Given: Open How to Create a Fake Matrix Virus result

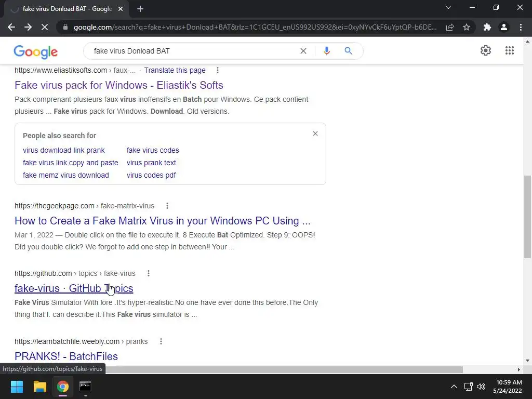Looking at the screenshot, I should [163, 221].
